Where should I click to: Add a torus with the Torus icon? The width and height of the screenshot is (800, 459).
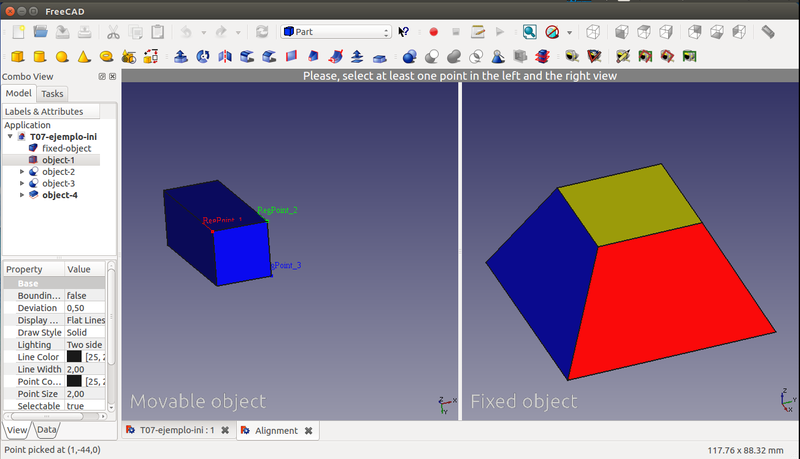point(106,56)
